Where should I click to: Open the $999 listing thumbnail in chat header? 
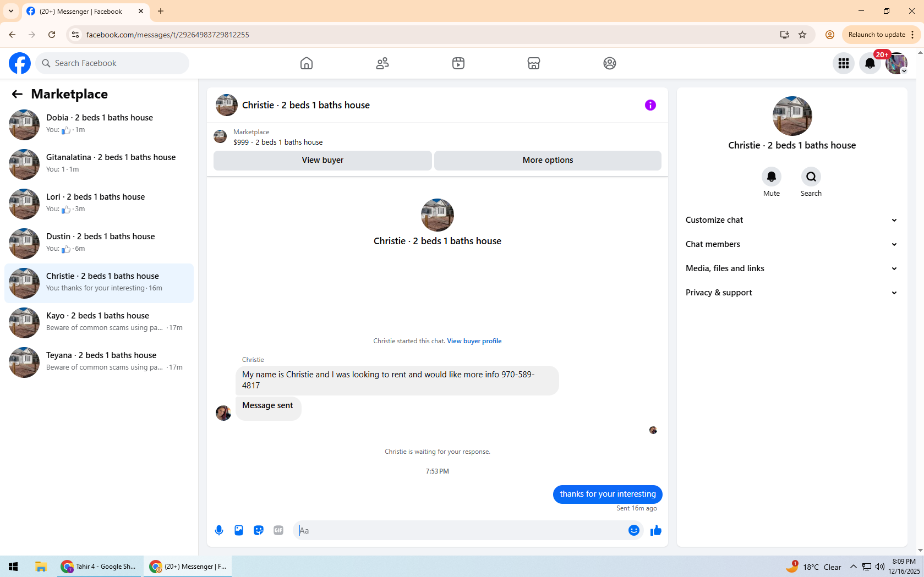point(220,136)
